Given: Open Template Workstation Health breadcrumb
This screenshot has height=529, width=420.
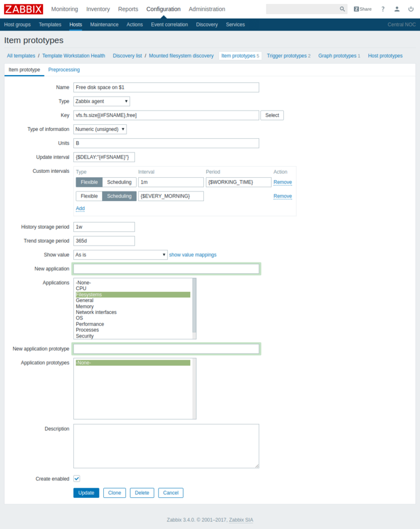Looking at the screenshot, I should point(73,56).
